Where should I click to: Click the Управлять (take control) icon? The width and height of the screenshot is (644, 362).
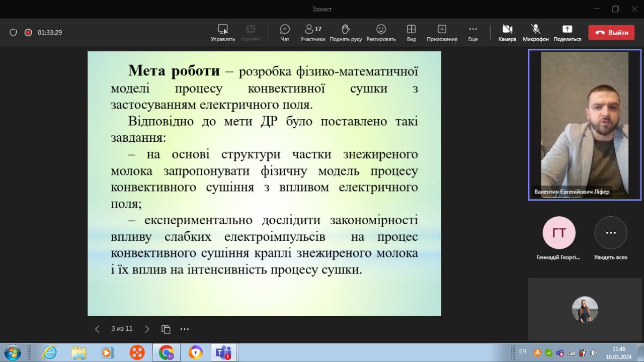222,33
